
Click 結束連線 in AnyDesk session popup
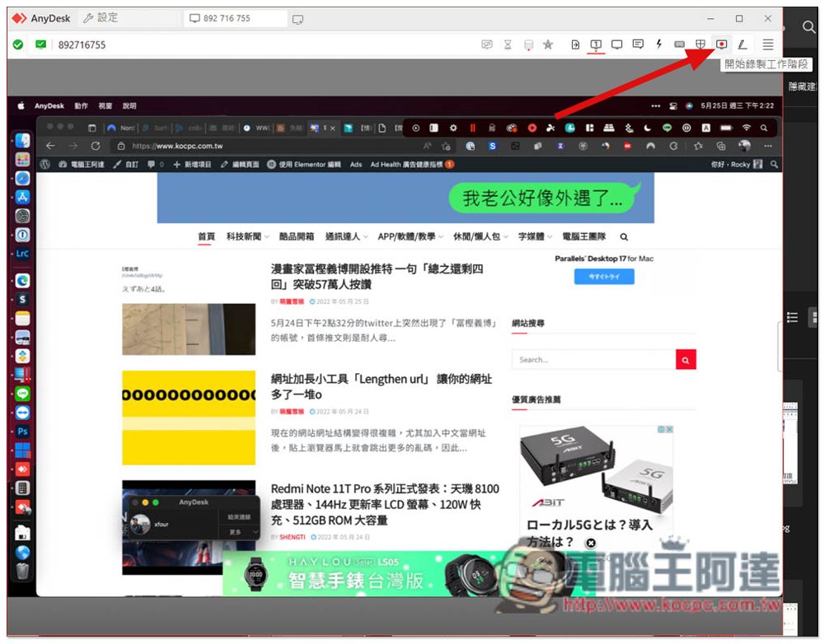click(239, 517)
